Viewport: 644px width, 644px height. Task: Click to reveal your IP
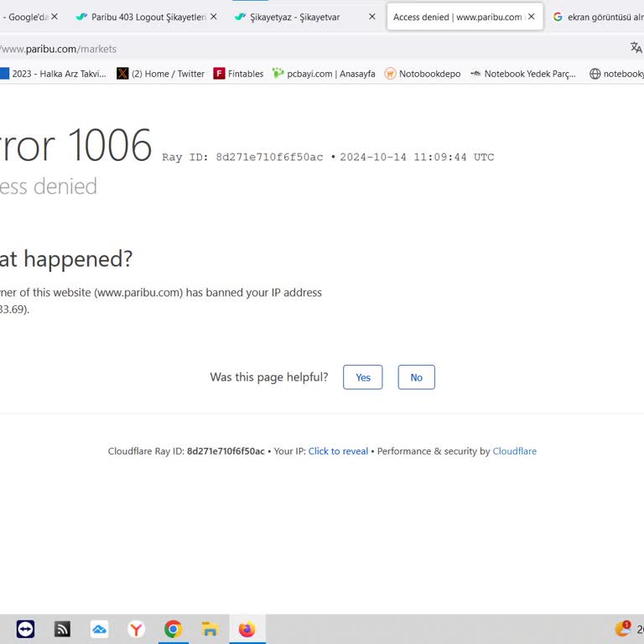(x=338, y=451)
